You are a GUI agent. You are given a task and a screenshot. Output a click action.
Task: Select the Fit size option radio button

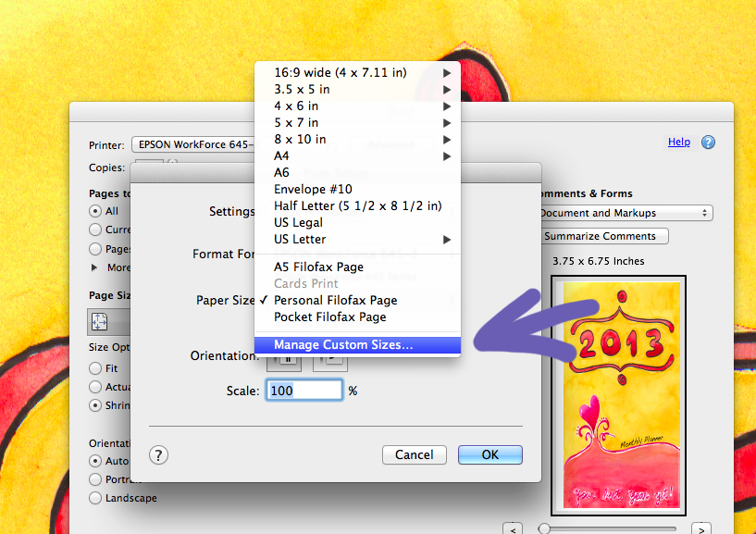click(x=95, y=367)
